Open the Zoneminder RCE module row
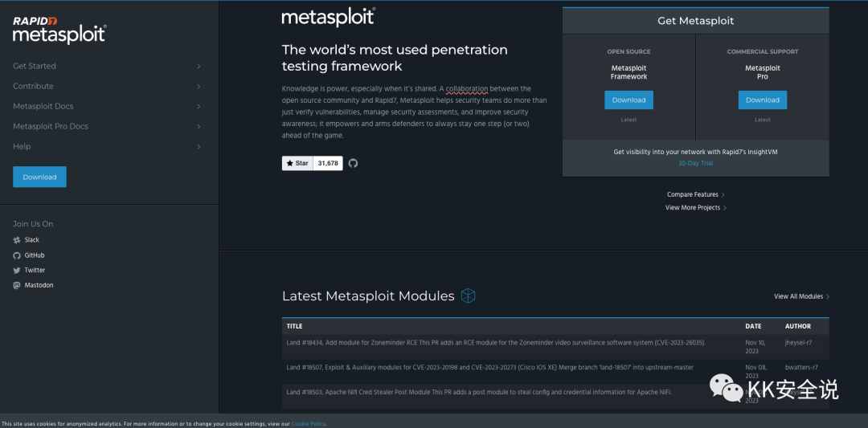This screenshot has width=868, height=428. pos(555,347)
